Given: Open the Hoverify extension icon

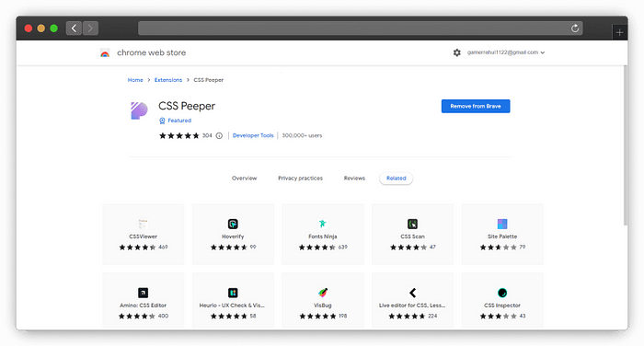Looking at the screenshot, I should [x=233, y=224].
